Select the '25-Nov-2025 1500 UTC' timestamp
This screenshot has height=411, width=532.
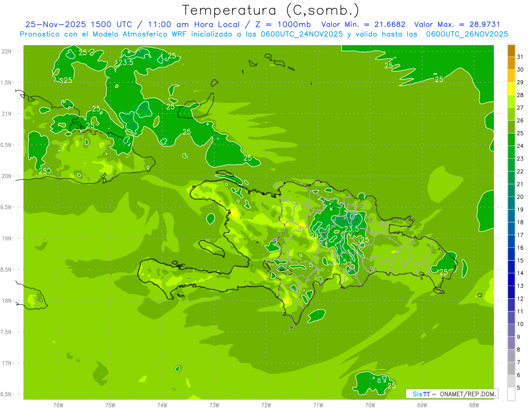click(x=78, y=24)
